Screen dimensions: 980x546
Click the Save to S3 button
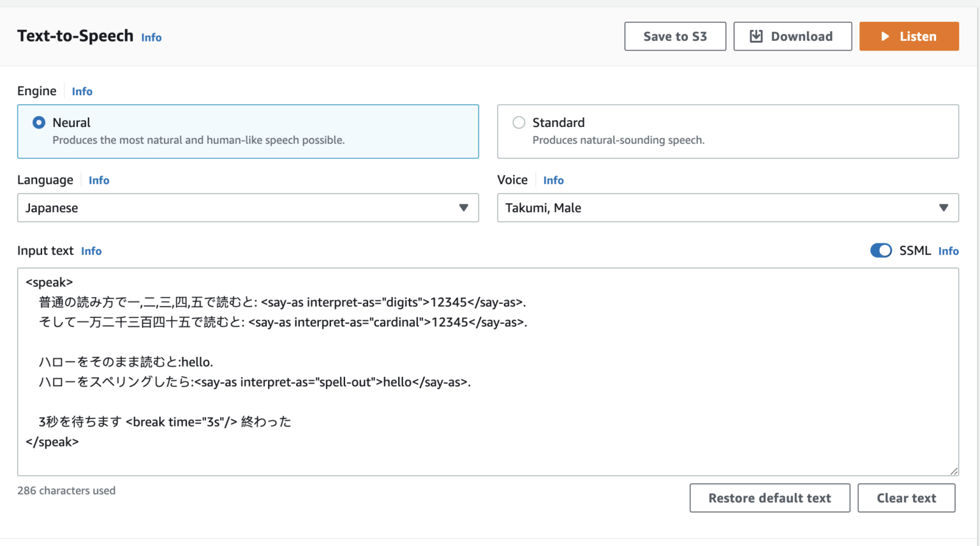tap(674, 36)
